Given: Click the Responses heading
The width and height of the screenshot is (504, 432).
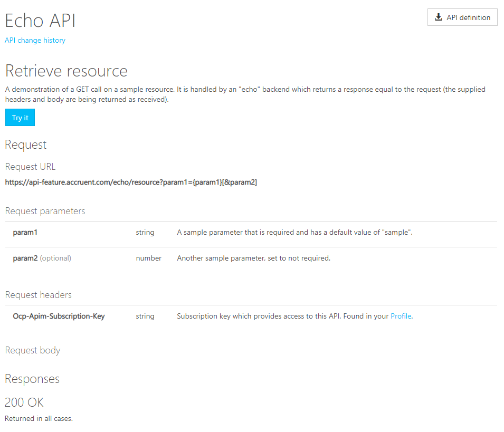Looking at the screenshot, I should pyautogui.click(x=32, y=379).
